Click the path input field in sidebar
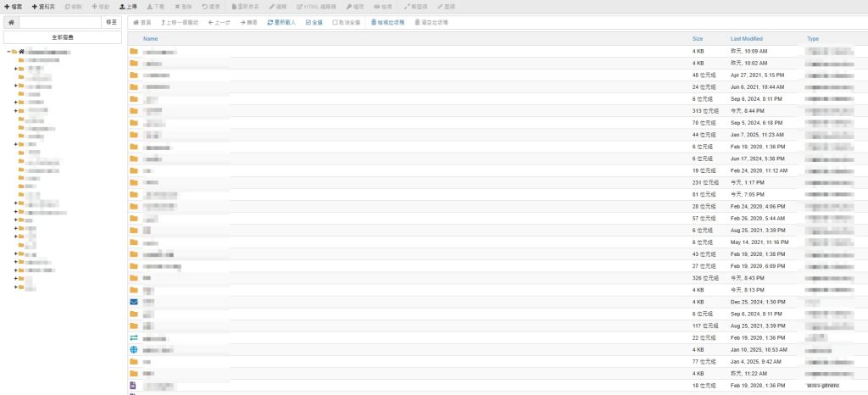 (x=59, y=22)
